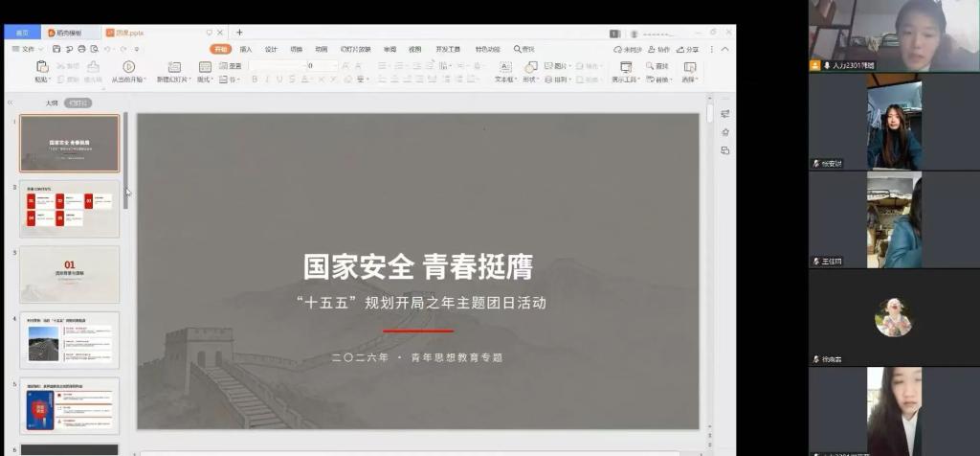Click the New Slide (新建幻灯片) icon
Screen dimensions: 980x456
(x=174, y=66)
